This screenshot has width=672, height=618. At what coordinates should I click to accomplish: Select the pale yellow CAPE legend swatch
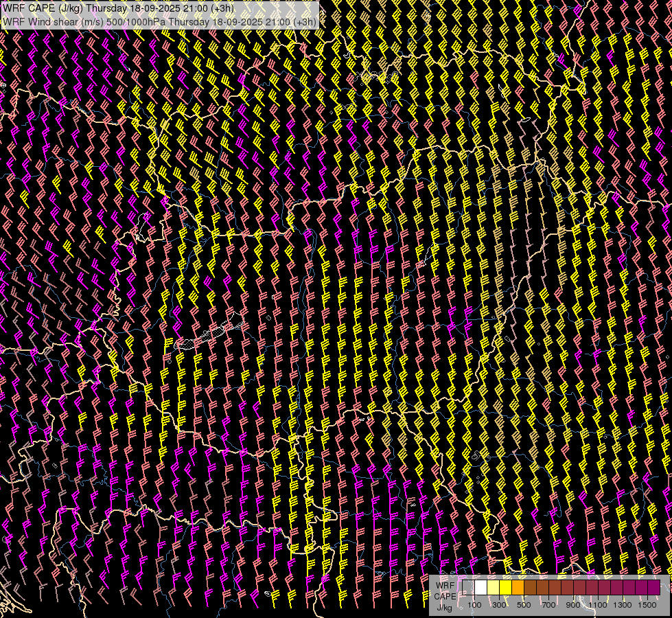[x=494, y=588]
